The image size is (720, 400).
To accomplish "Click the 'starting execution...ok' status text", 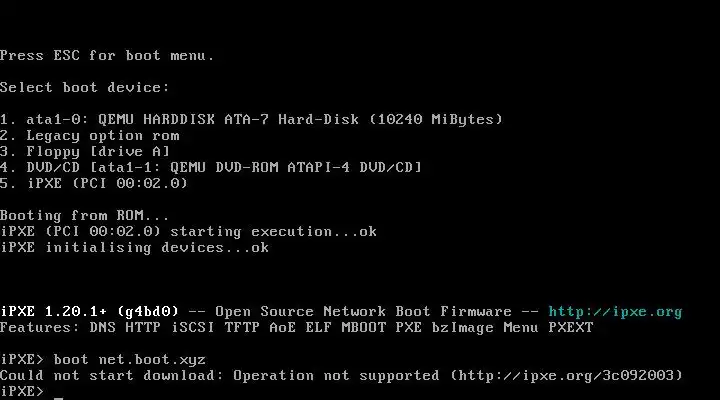I will (274, 231).
